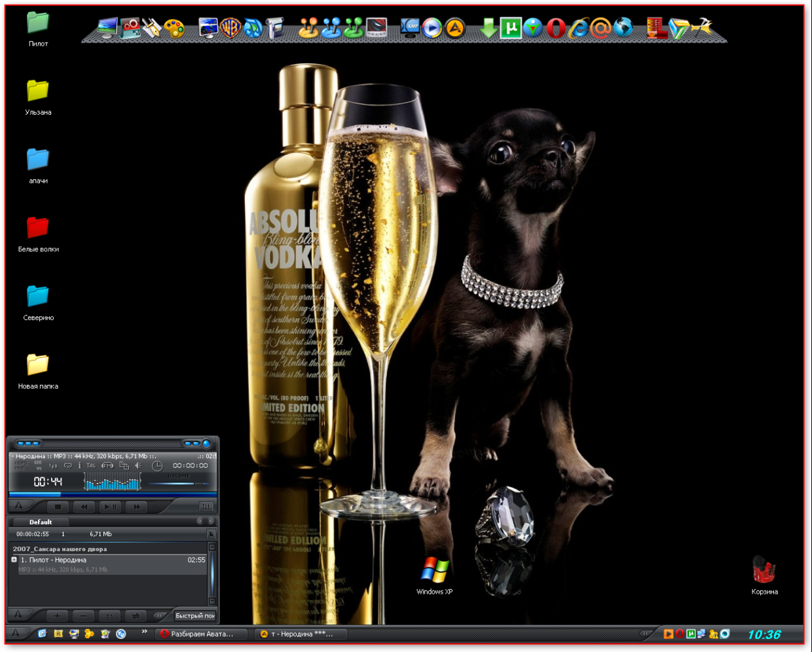Expand hidden system tray icons
Viewport: 812px width, 652px height.
point(645,634)
